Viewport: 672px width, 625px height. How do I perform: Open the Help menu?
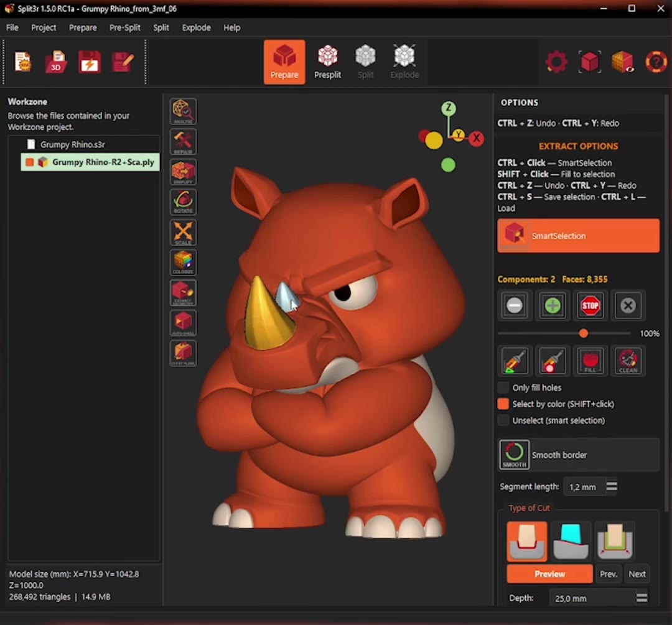(232, 27)
